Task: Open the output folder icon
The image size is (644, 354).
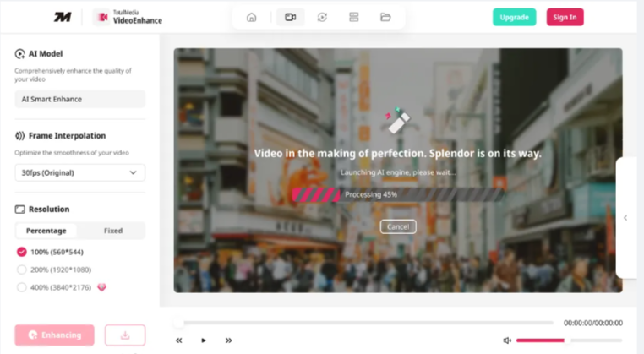Action: (385, 17)
